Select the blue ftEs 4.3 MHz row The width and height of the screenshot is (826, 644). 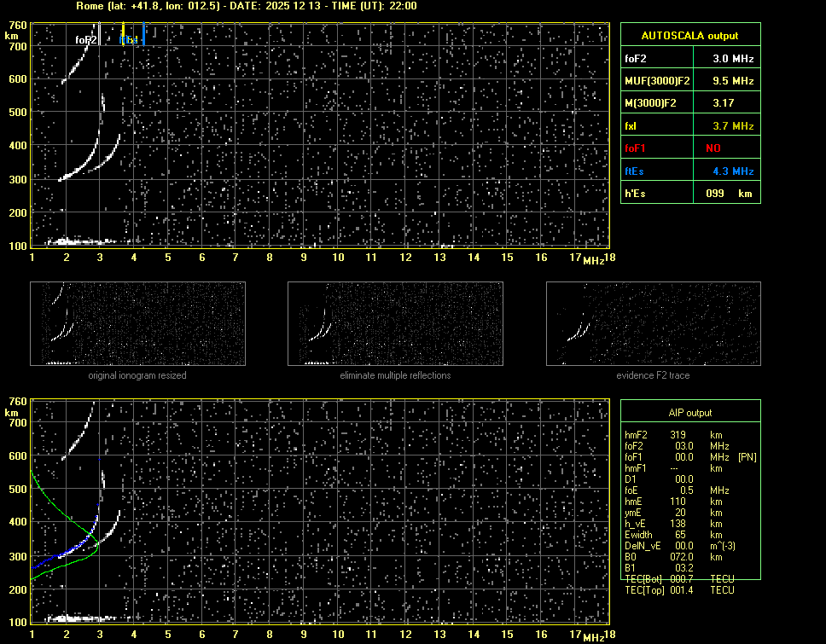689,171
